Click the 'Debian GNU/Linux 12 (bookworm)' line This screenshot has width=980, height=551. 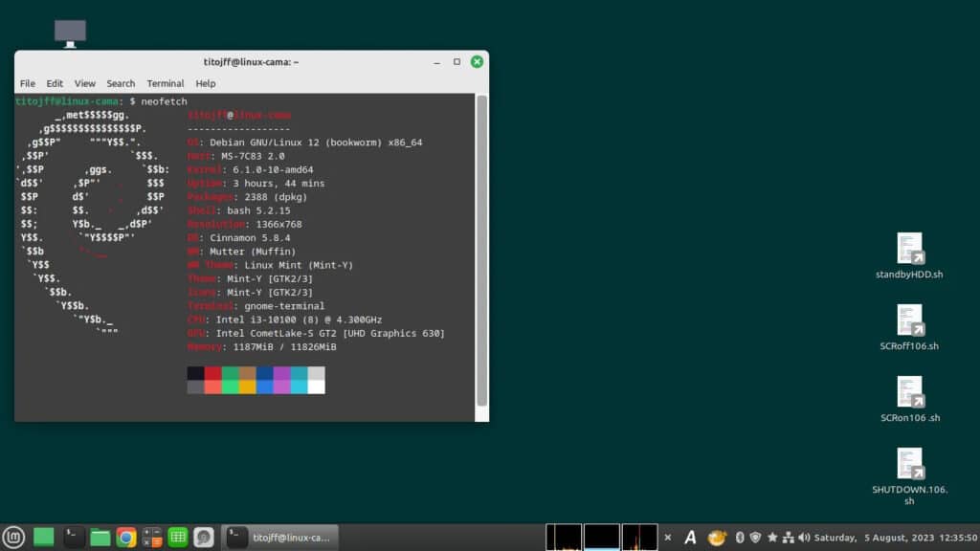pyautogui.click(x=316, y=143)
